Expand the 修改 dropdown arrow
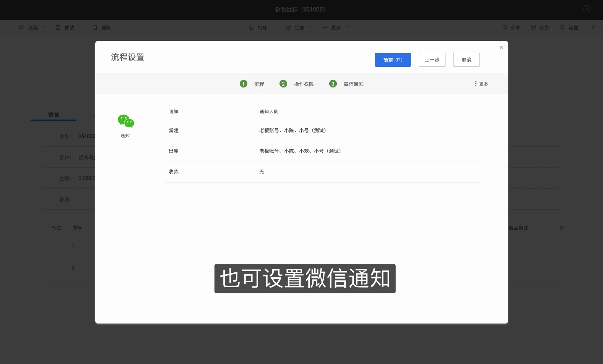The height and width of the screenshot is (364, 603). [80, 28]
